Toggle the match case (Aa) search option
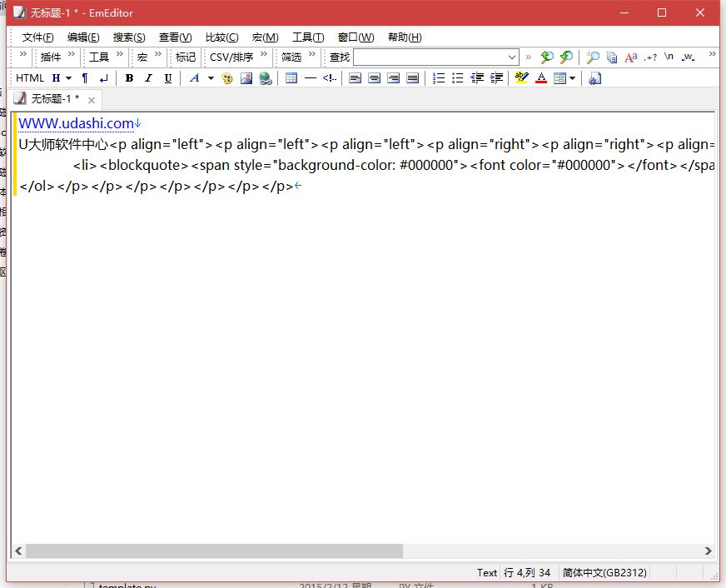Viewport: 726px width, 588px height. point(631,57)
